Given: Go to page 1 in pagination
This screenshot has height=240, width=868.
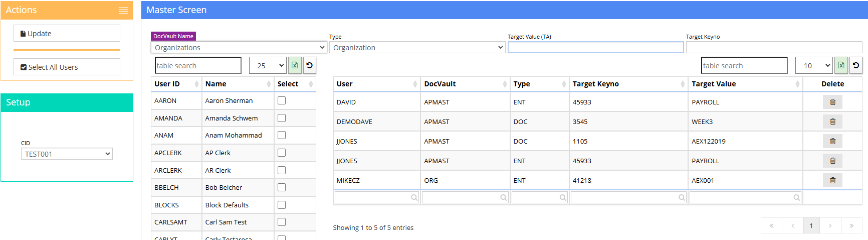Looking at the screenshot, I should tap(811, 225).
